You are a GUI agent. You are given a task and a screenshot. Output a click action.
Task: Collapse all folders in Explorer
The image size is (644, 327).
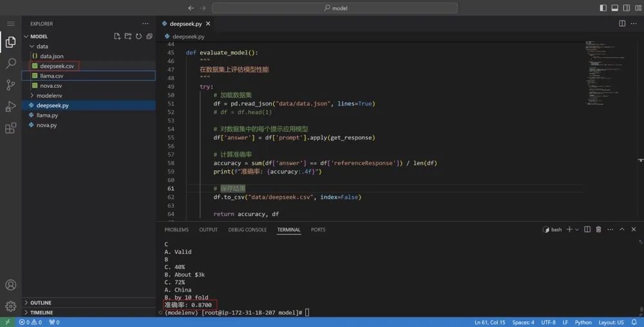coord(149,36)
